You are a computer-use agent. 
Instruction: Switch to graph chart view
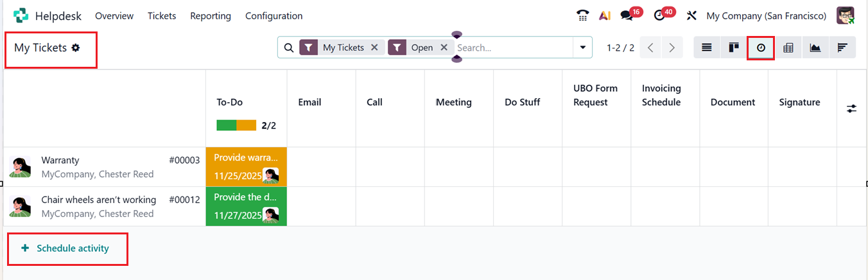click(815, 48)
